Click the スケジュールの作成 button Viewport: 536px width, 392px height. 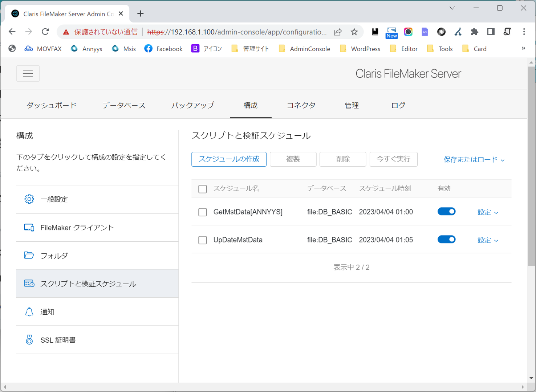tap(229, 159)
